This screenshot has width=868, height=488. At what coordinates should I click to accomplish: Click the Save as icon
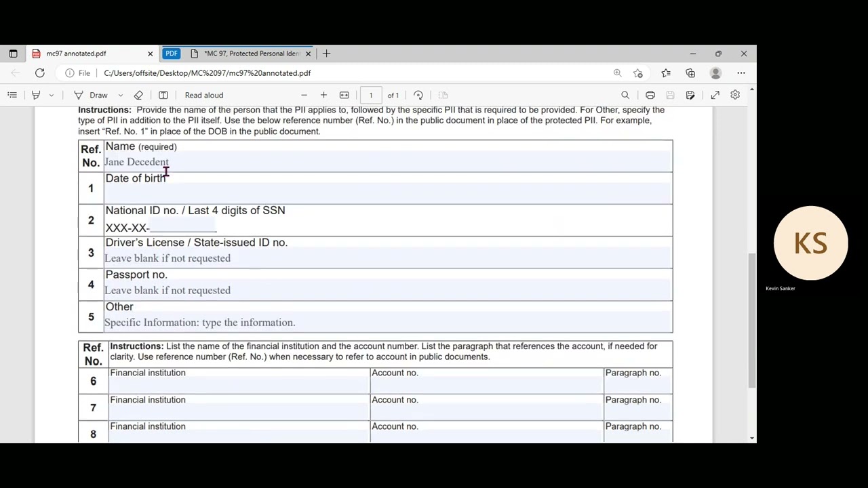[690, 96]
